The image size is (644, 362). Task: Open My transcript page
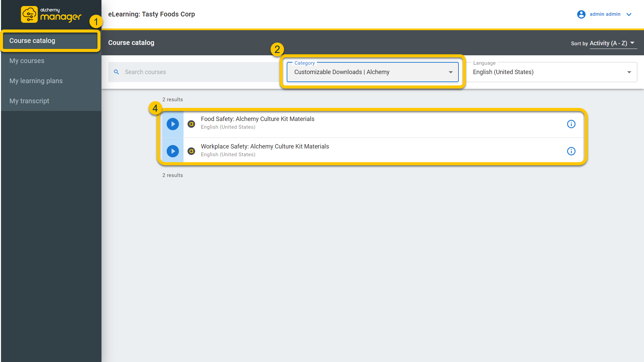(29, 101)
